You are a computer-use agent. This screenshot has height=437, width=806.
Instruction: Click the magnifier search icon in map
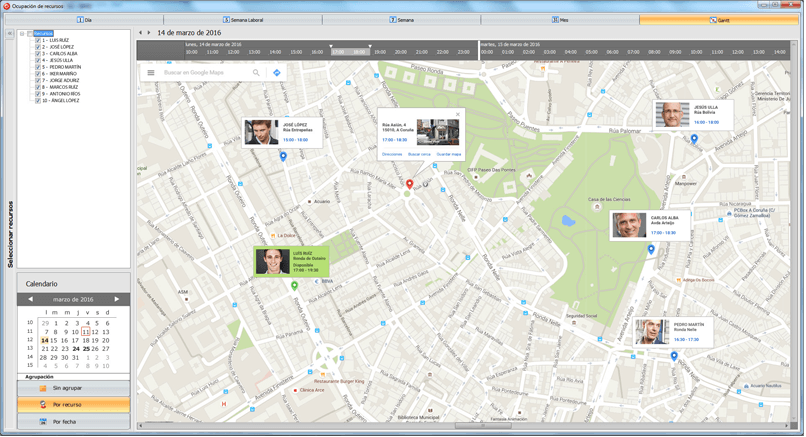(256, 73)
